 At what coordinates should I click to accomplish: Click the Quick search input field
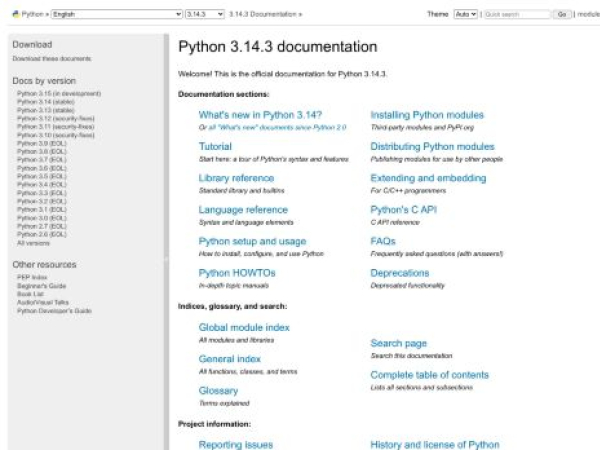517,14
